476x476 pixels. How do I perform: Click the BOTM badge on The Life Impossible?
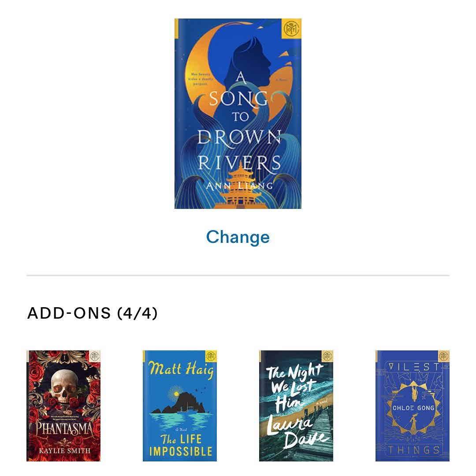tap(211, 356)
